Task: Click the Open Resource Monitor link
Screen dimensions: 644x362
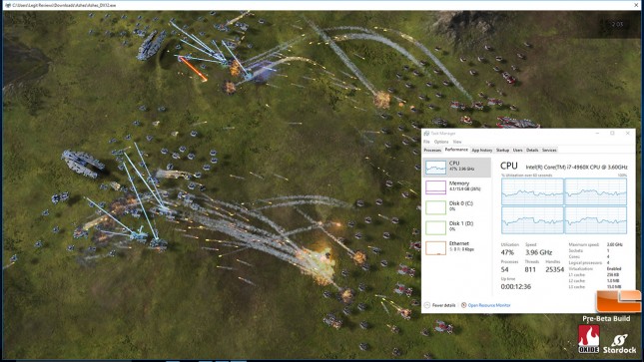Action: point(489,305)
